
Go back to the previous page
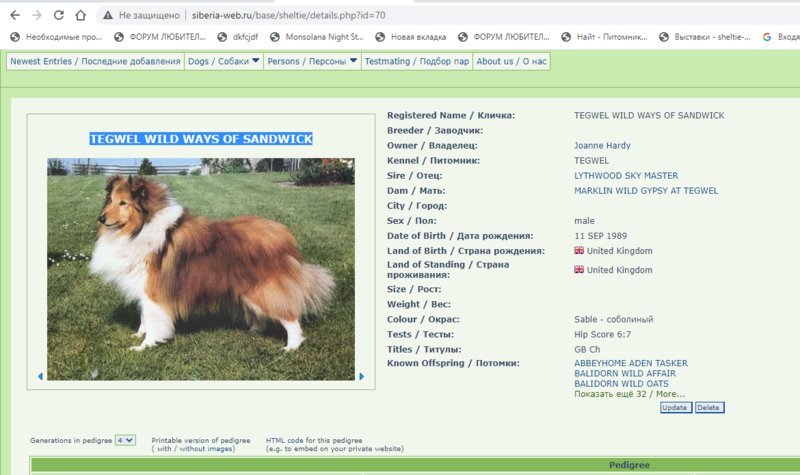[x=15, y=15]
